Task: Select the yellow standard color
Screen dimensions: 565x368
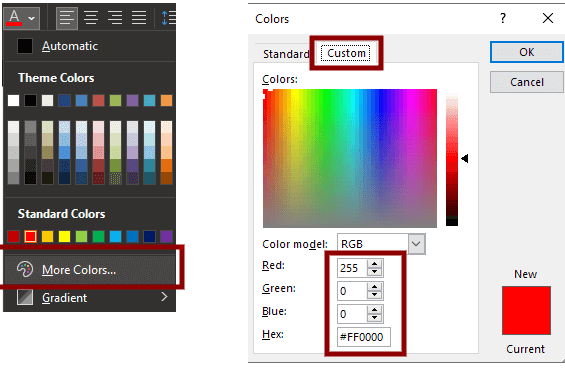Action: 64,236
